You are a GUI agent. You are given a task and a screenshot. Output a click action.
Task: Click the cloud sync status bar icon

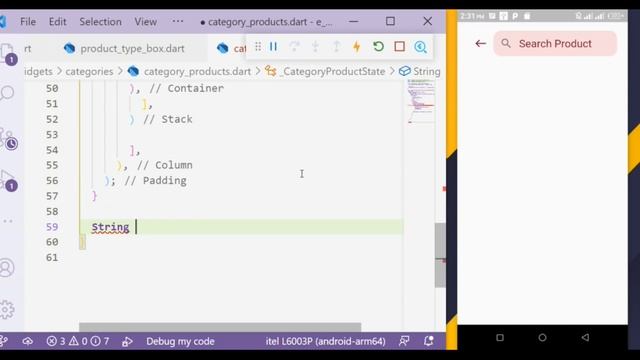pos(28,341)
